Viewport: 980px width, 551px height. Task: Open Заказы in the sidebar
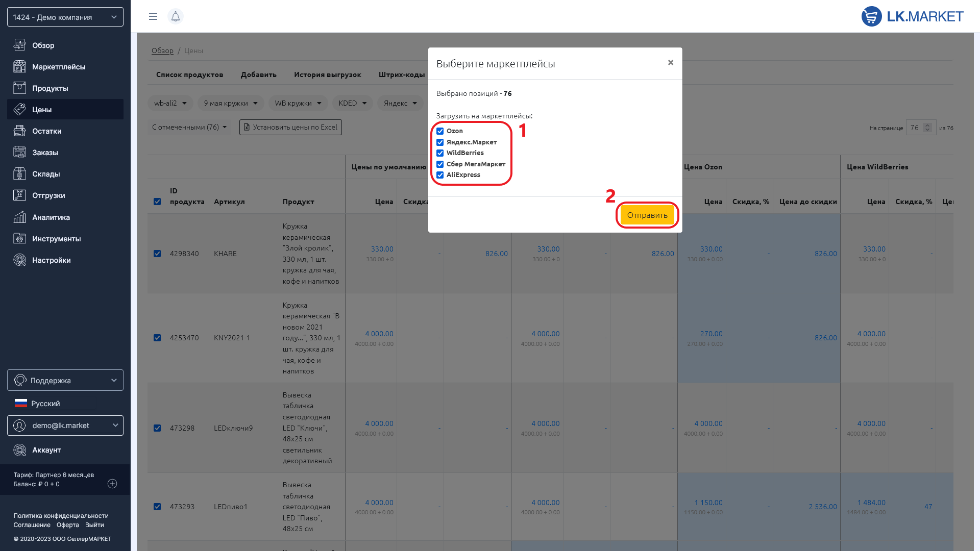pyautogui.click(x=65, y=152)
